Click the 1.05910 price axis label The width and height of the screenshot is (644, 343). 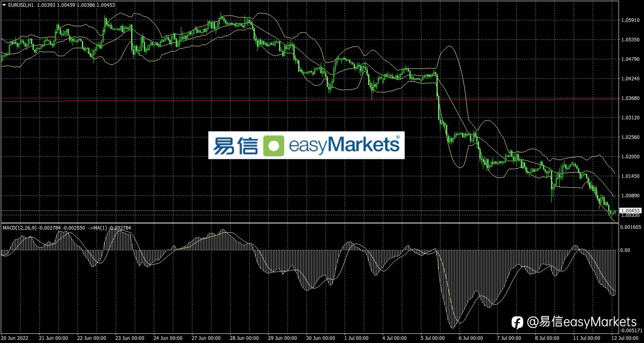[630, 20]
